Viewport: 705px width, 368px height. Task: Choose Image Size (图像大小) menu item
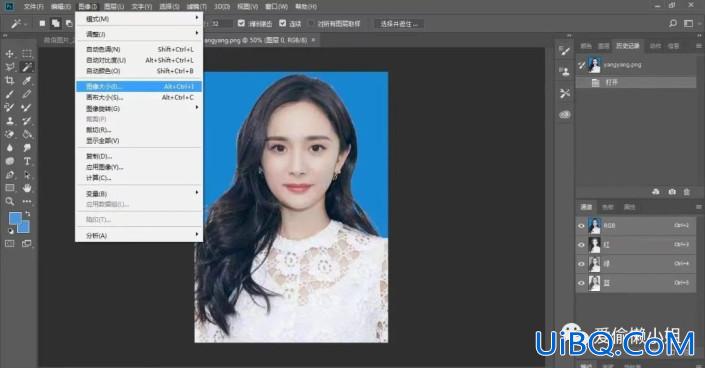pyautogui.click(x=139, y=86)
